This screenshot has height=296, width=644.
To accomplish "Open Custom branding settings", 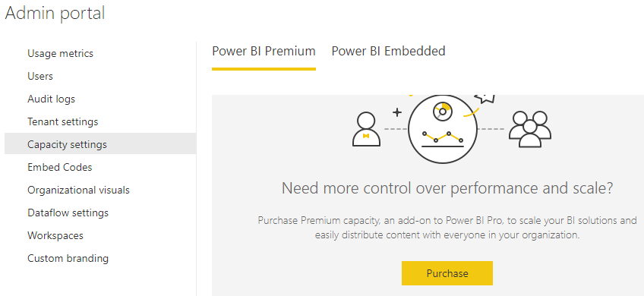I will (x=68, y=259).
